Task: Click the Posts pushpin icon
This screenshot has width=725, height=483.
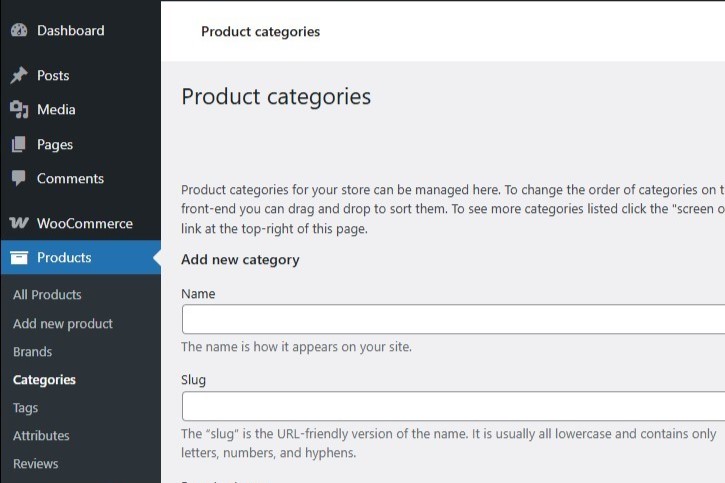Action: coord(19,76)
